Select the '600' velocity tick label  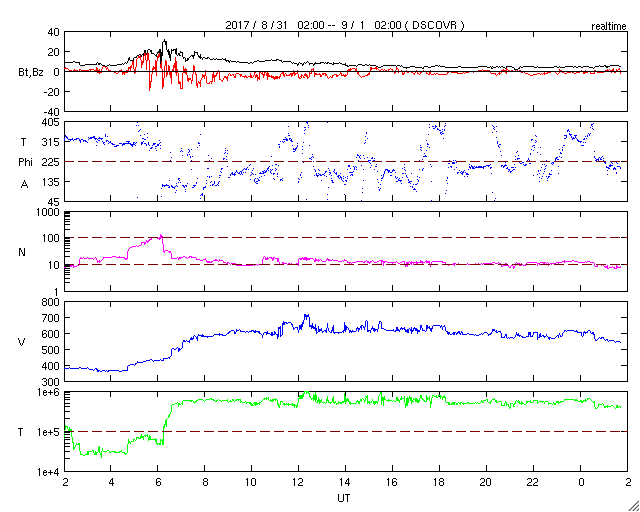52,334
